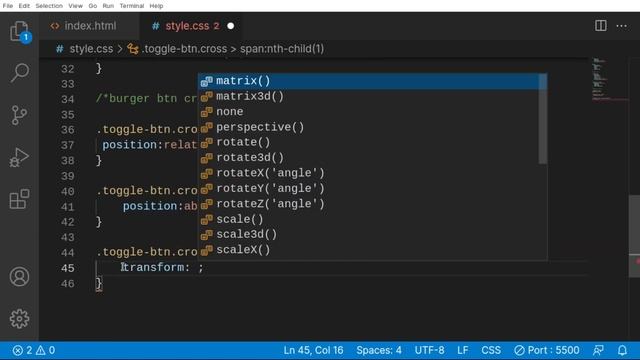
Task: Open the Go menu
Action: [93, 6]
